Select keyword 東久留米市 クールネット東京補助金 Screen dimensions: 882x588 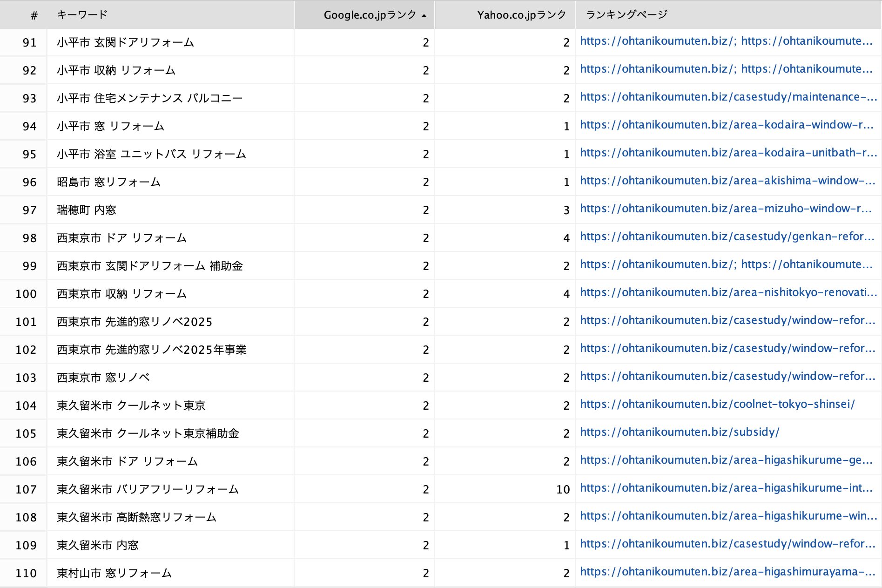(148, 434)
